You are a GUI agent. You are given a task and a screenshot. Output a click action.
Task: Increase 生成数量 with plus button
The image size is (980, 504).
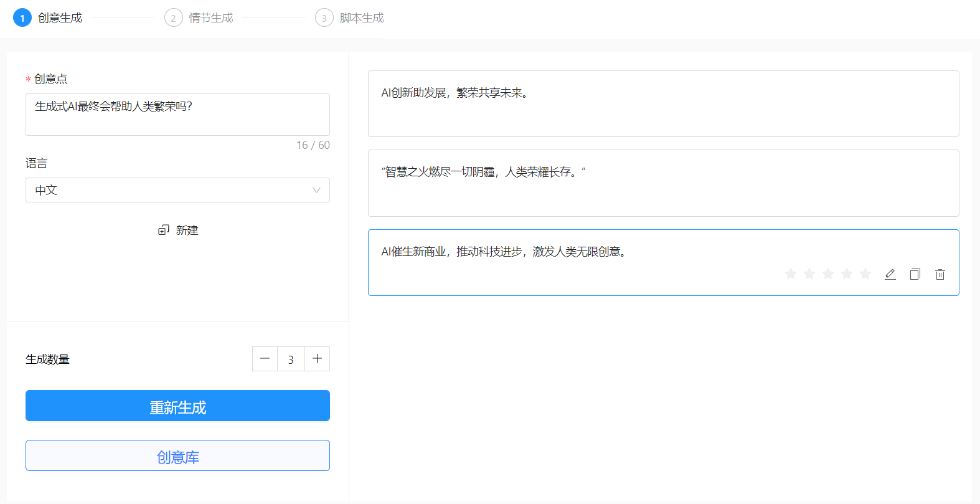[x=317, y=359]
